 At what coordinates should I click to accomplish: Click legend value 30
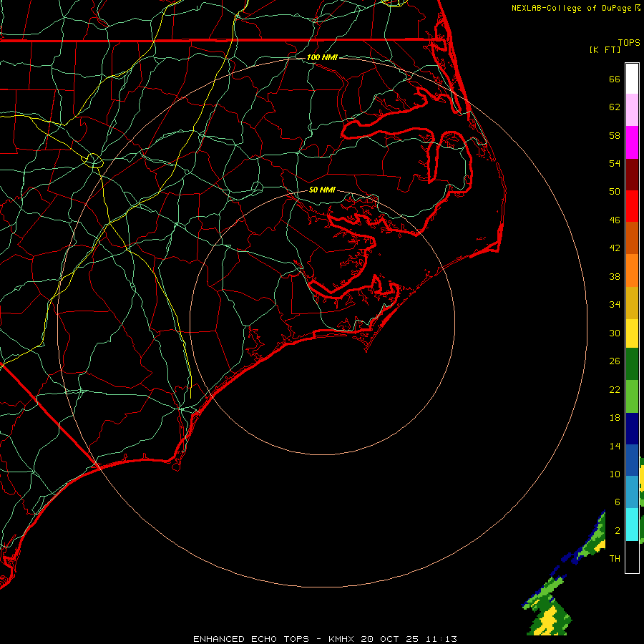615,333
